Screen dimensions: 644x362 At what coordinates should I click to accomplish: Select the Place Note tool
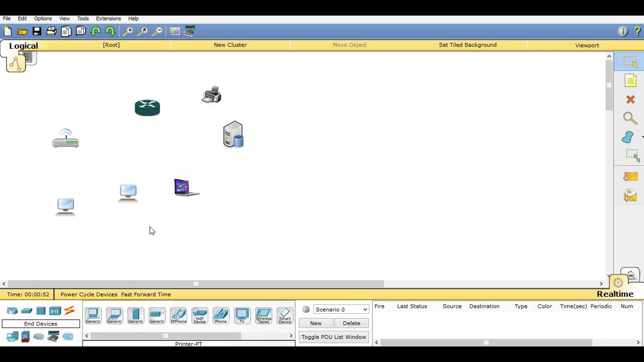630,80
